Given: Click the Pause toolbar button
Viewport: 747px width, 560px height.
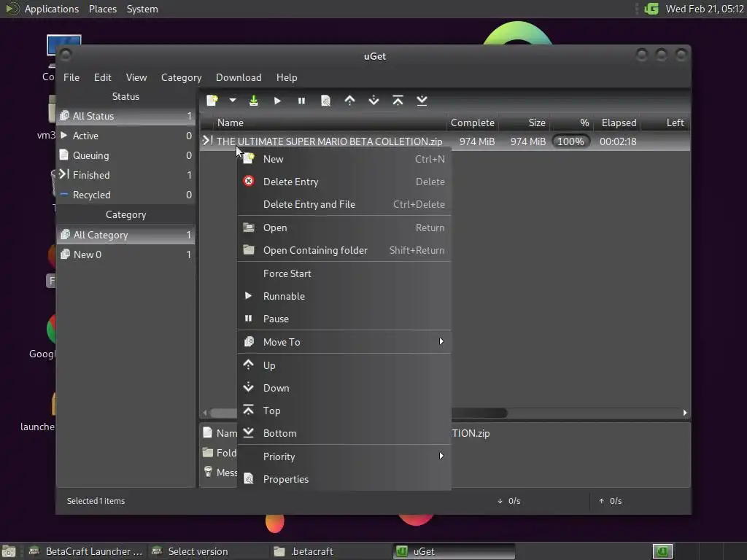Looking at the screenshot, I should [x=301, y=101].
